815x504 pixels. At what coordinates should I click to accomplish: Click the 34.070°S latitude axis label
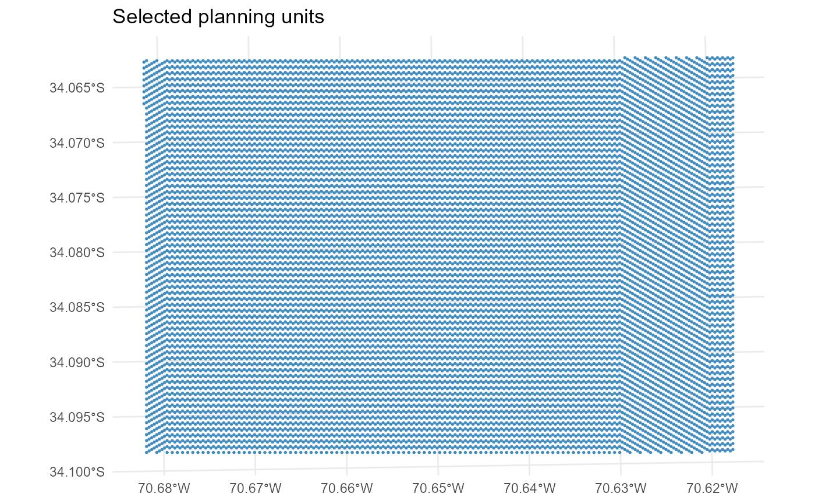pyautogui.click(x=77, y=143)
